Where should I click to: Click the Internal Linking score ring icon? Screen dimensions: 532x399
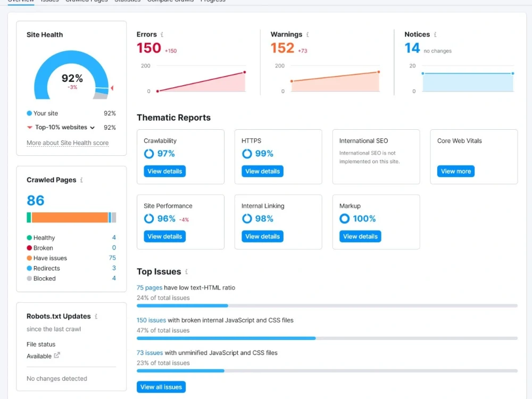(247, 219)
